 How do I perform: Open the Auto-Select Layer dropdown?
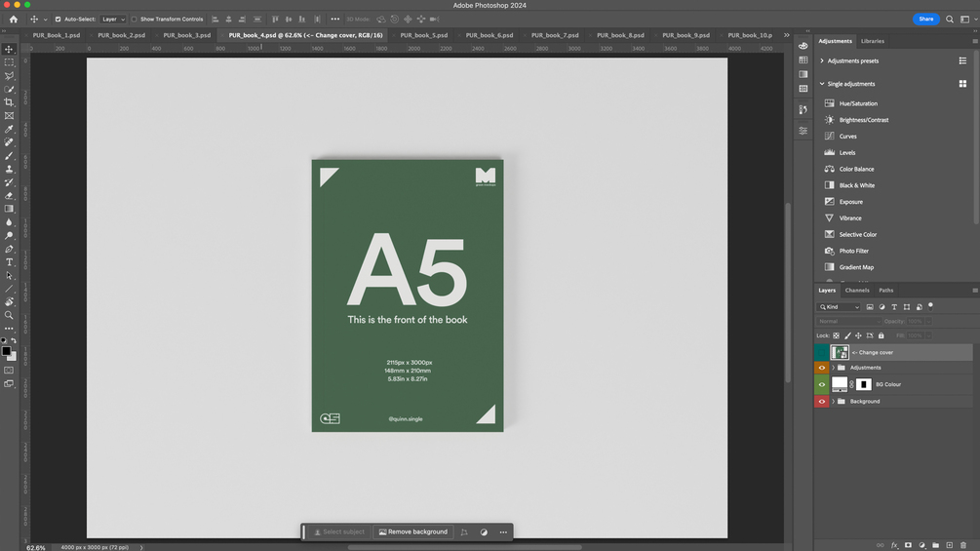coord(113,20)
